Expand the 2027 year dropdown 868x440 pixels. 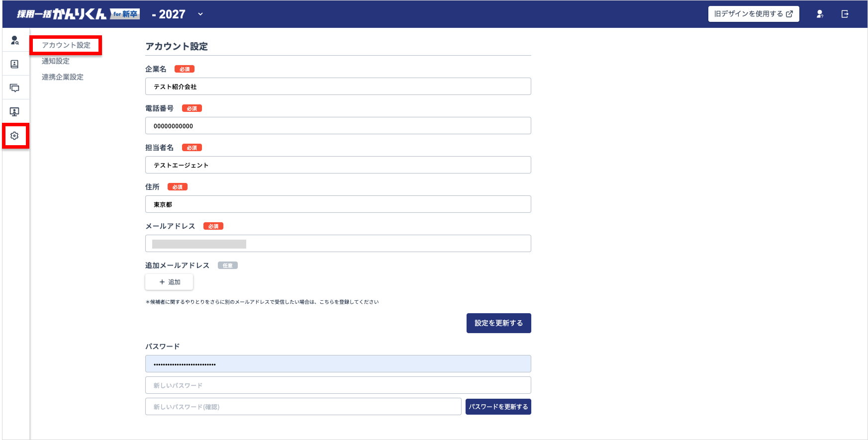(200, 14)
